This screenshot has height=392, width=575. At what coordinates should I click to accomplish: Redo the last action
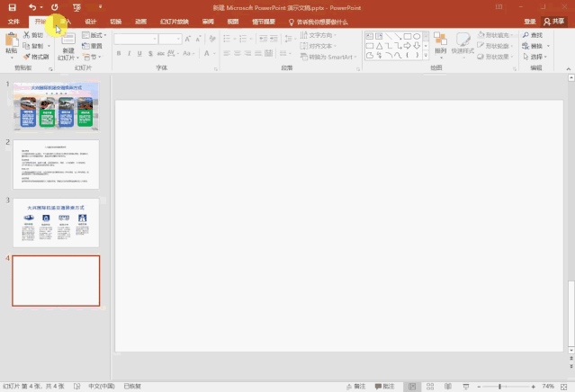tap(55, 7)
